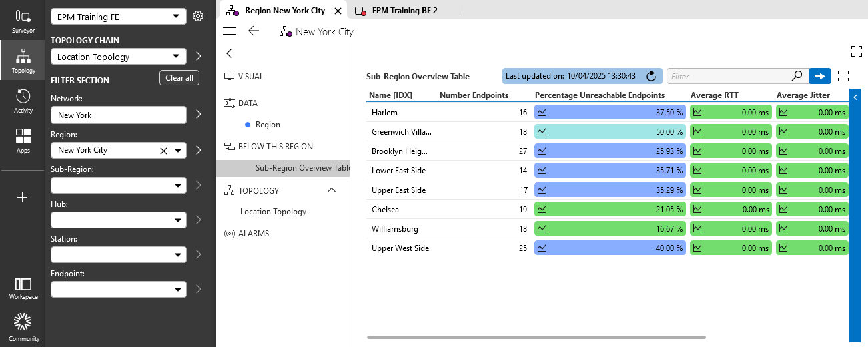
Task: Open trend chart icon for Harlem unreachable percentage
Action: point(542,113)
